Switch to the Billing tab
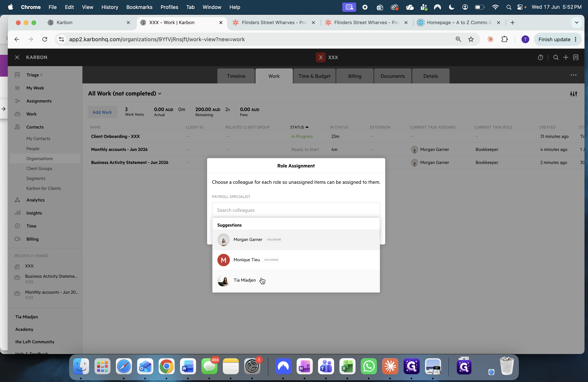 (x=354, y=76)
